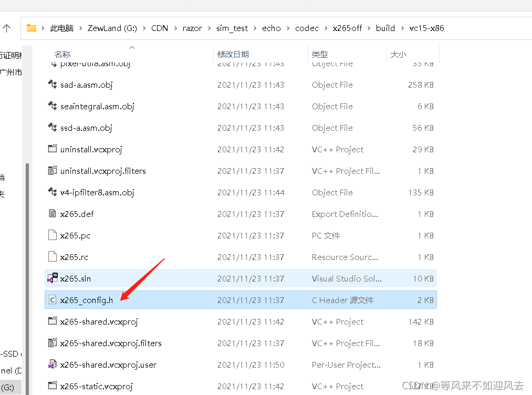Select x265.rc blank file icon
This screenshot has width=532, height=395.
52,256
